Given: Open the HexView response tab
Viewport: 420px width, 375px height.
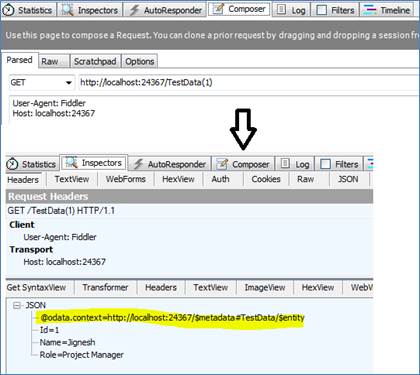Looking at the screenshot, I should 318,288.
